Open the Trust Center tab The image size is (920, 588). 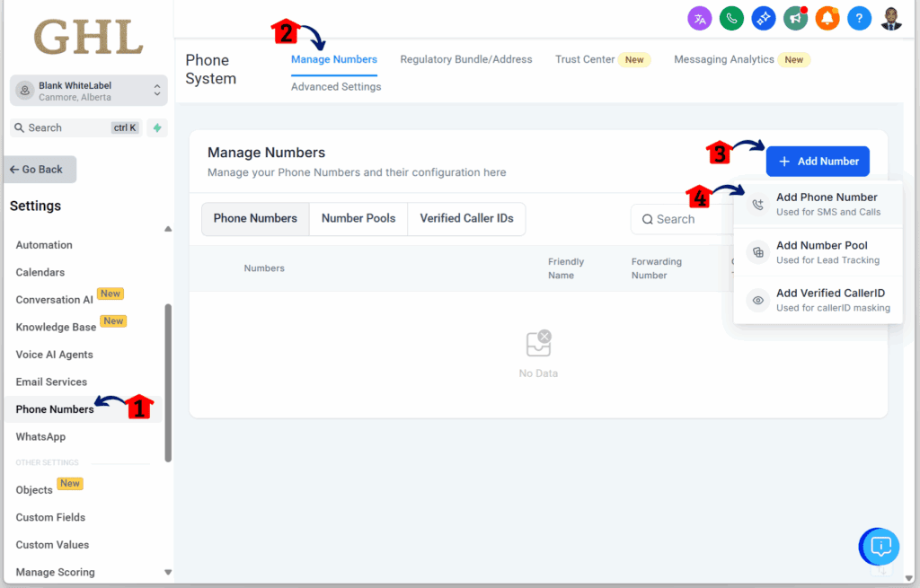click(x=603, y=59)
